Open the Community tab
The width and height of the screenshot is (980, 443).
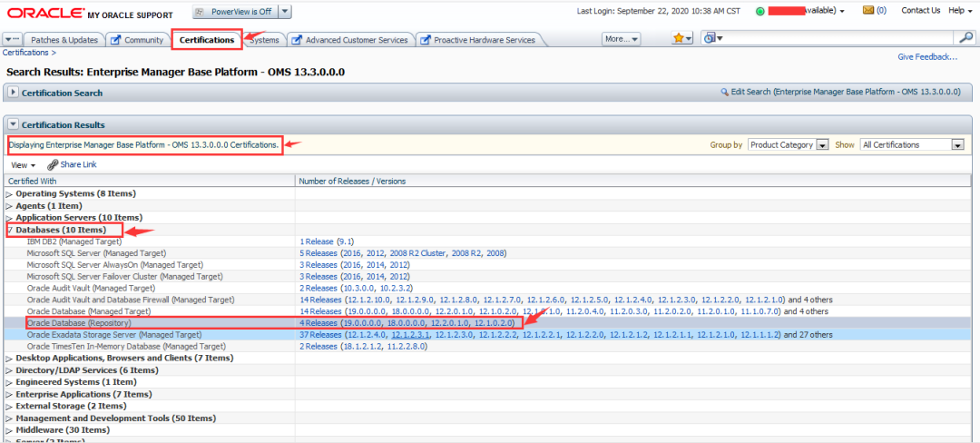click(143, 40)
